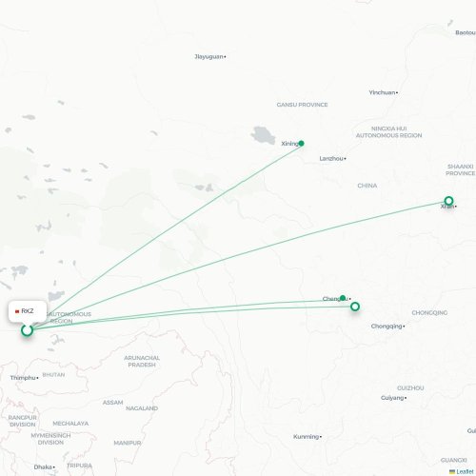This screenshot has width=476, height=476.
Task: Open the Leaflet attribution link
Action: point(465,472)
